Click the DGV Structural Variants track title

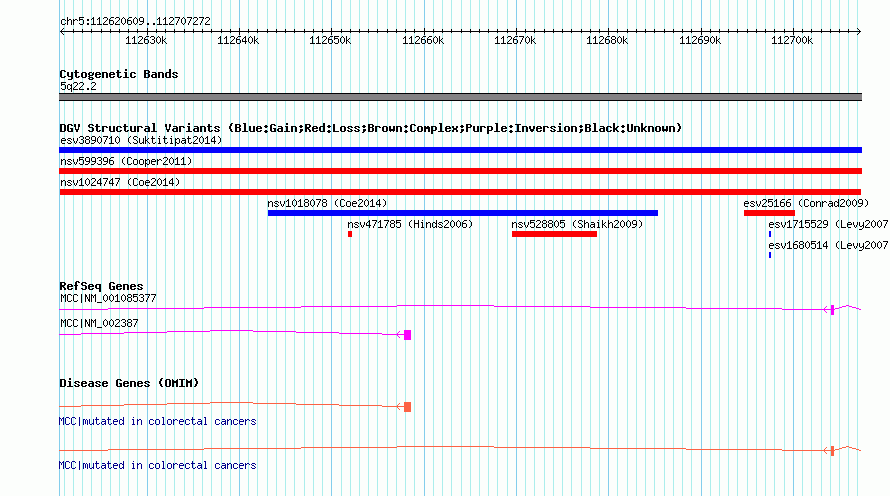[371, 128]
